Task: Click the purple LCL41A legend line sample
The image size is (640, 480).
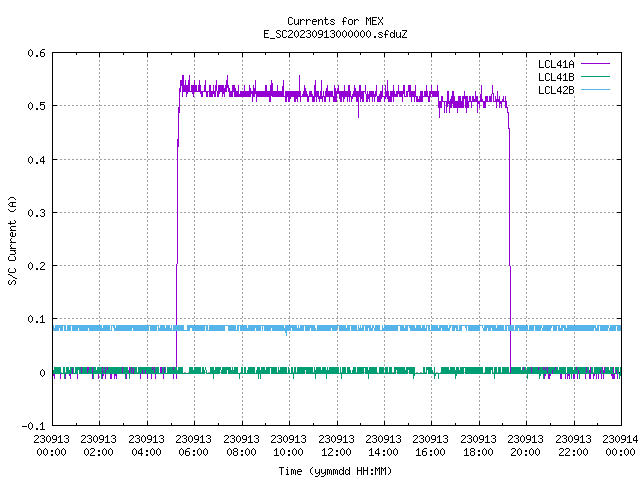Action: pos(596,64)
